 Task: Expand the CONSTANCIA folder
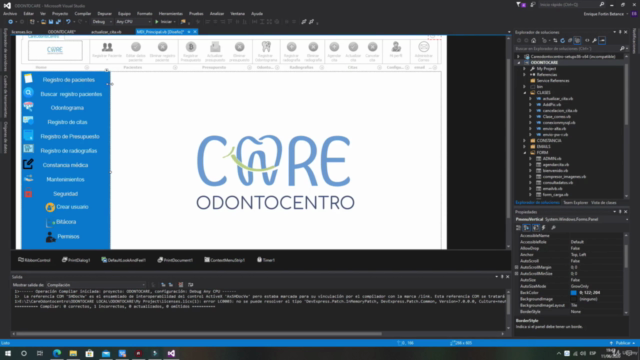[524, 140]
